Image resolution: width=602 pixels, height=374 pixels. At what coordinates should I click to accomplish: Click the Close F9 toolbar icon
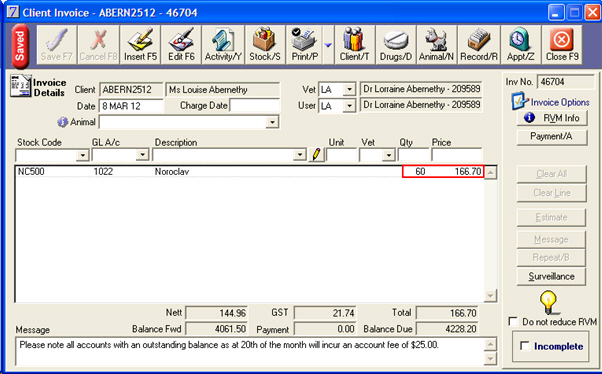pyautogui.click(x=562, y=45)
